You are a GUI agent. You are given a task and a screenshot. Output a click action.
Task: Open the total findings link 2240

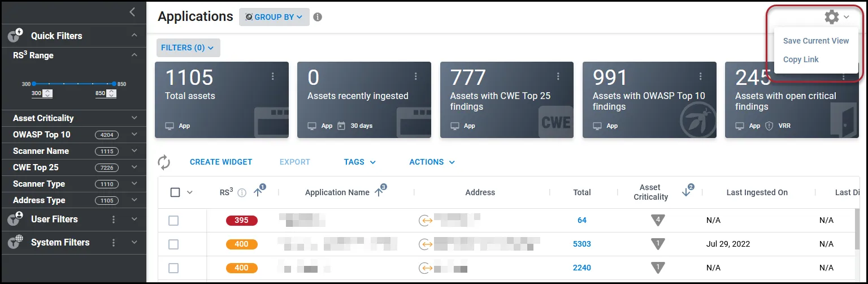pos(582,268)
